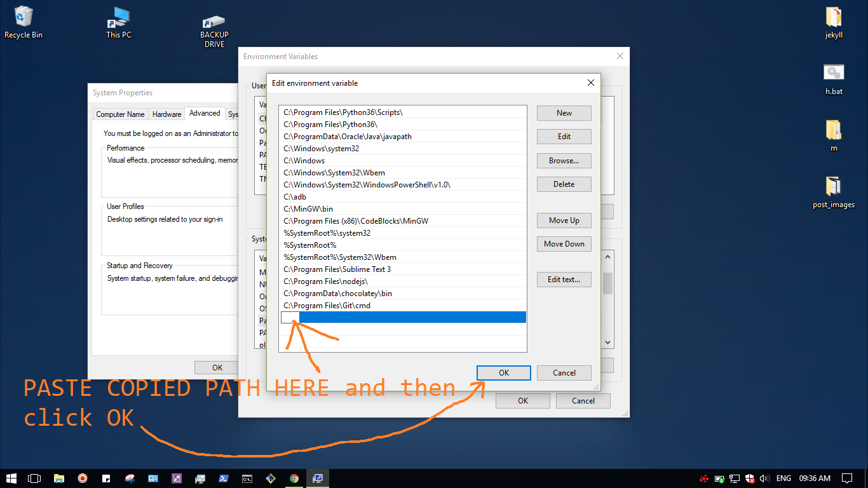The height and width of the screenshot is (488, 868).
Task: Select the C:\adb entry
Action: [403, 197]
